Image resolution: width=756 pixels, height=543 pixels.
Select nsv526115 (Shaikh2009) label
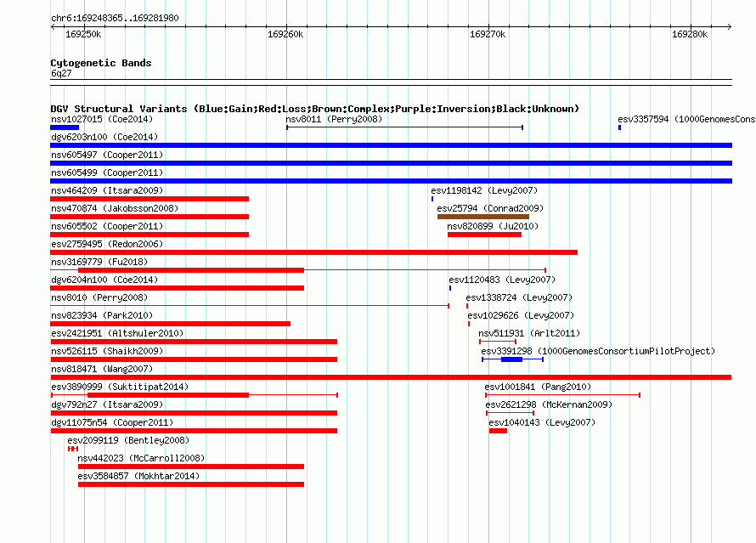(107, 351)
